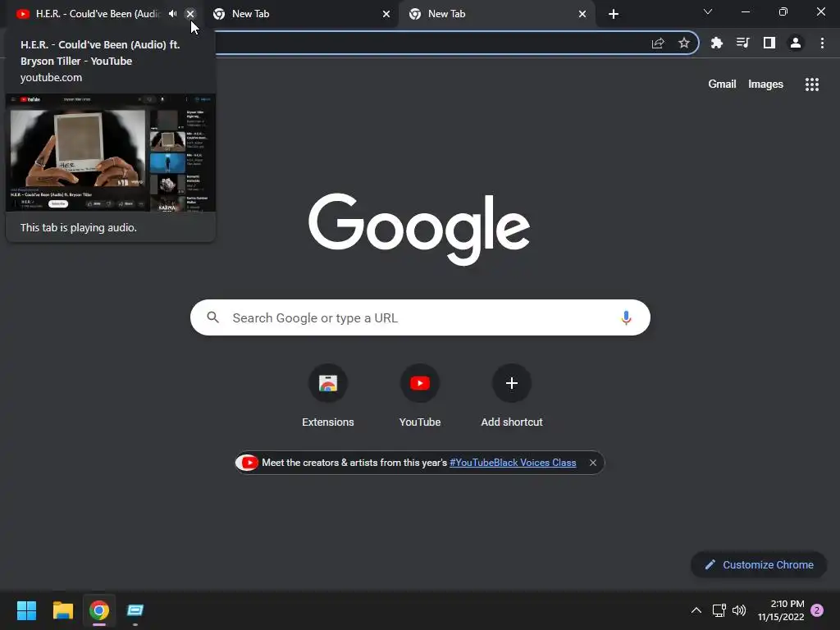The width and height of the screenshot is (840, 630).
Task: Select the rightmost active New Tab
Action: click(496, 14)
